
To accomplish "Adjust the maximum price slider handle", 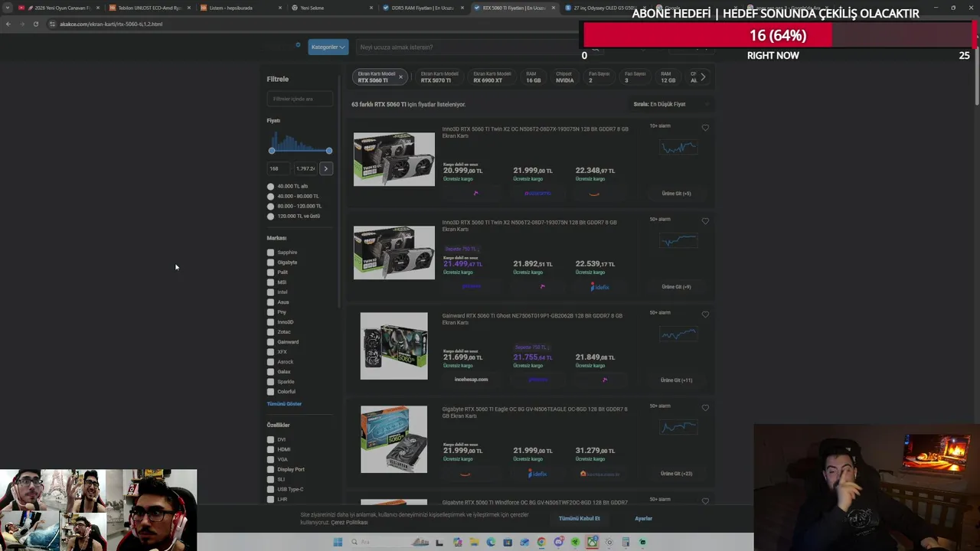I will click(328, 151).
